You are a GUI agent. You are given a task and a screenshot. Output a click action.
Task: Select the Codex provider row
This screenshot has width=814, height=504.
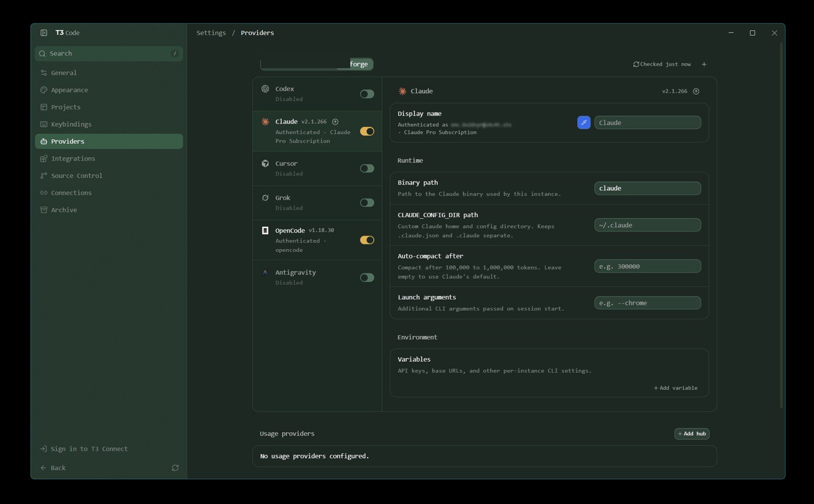[x=317, y=94]
